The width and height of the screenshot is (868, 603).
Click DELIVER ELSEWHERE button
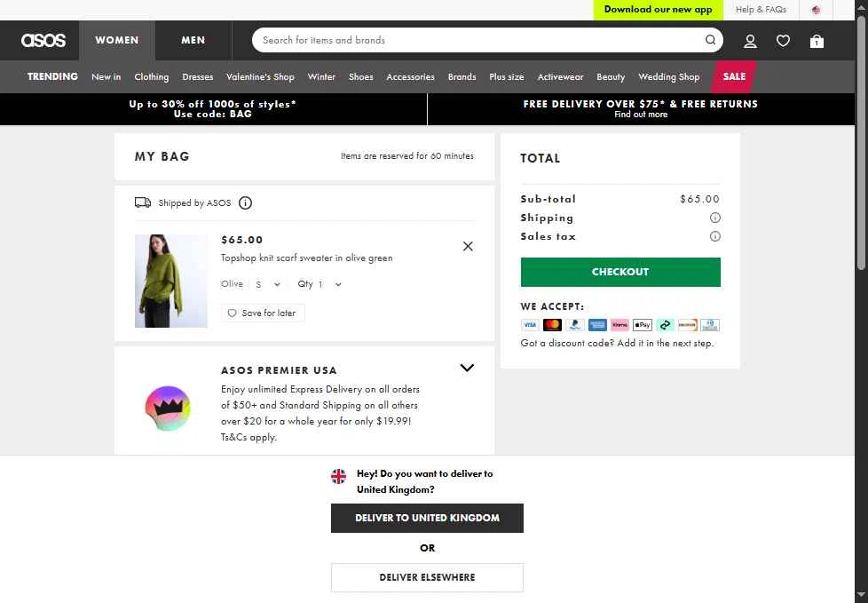428,577
